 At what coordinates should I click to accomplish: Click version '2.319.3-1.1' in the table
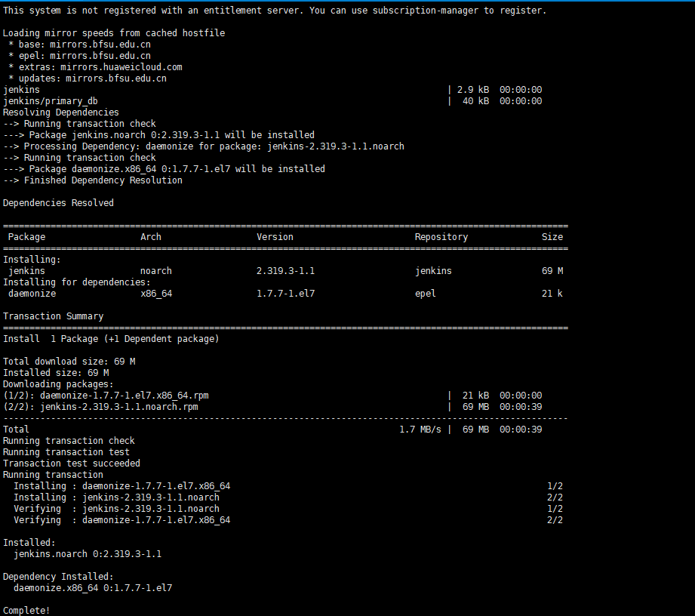pyautogui.click(x=285, y=271)
